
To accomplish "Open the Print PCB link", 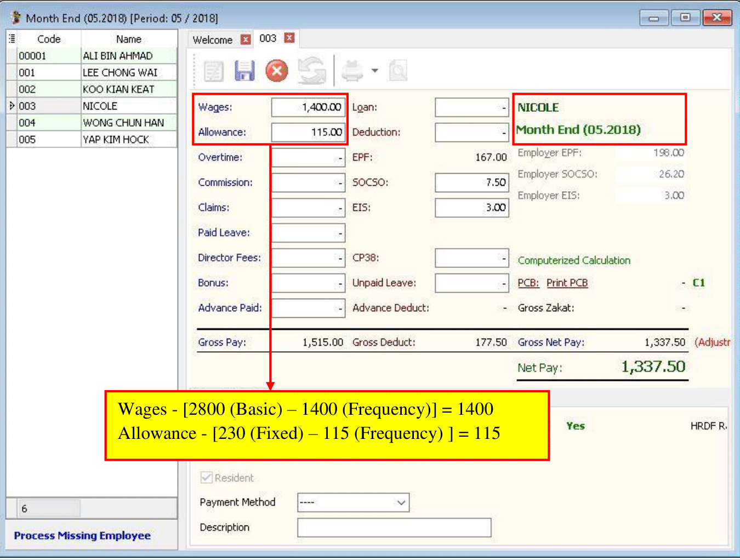I will [x=567, y=283].
